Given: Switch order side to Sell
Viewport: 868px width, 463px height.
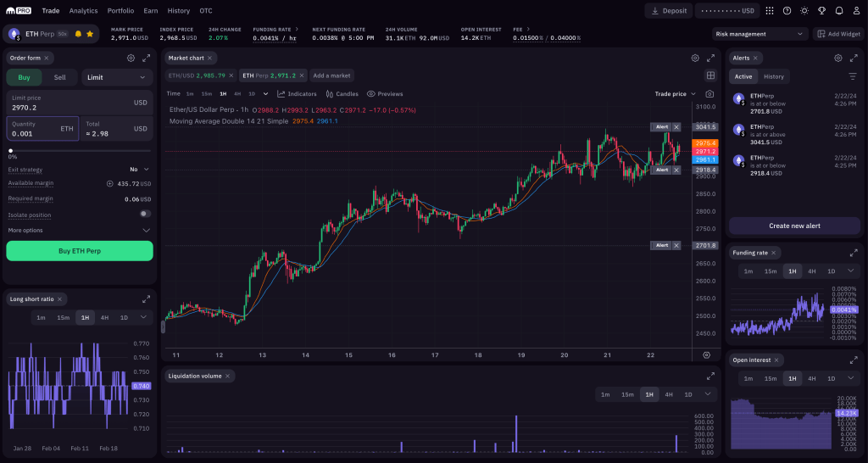Looking at the screenshot, I should click(59, 77).
